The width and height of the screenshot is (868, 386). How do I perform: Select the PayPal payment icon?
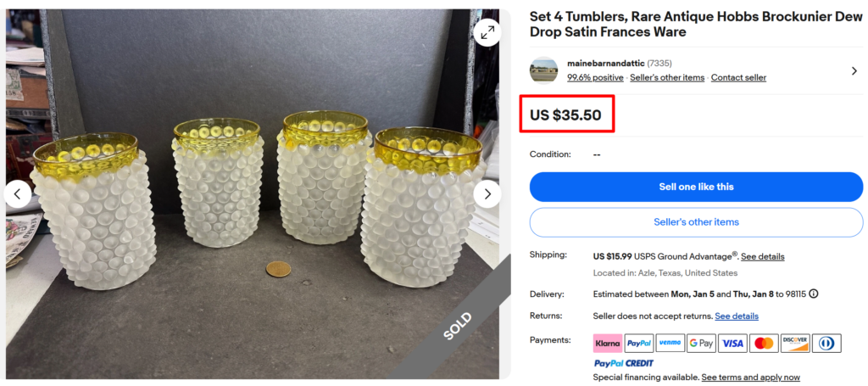pyautogui.click(x=638, y=344)
